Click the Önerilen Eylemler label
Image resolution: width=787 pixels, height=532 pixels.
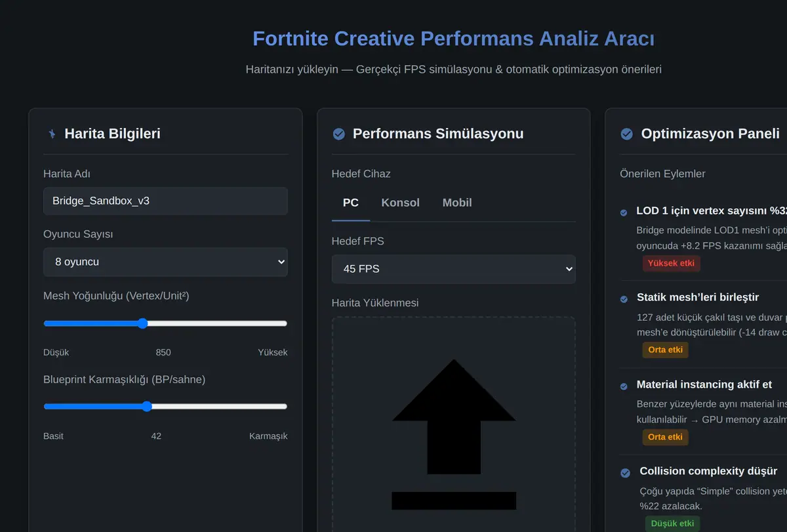point(662,174)
